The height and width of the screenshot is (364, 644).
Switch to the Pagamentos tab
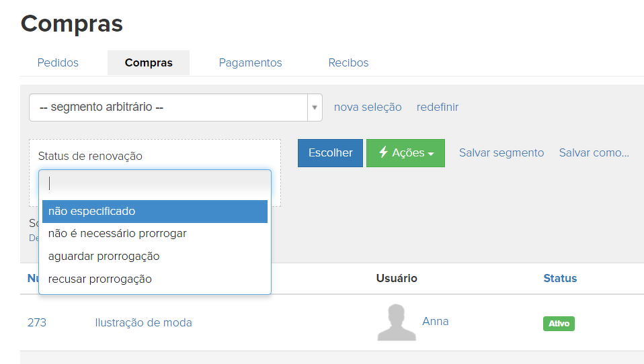(x=250, y=62)
